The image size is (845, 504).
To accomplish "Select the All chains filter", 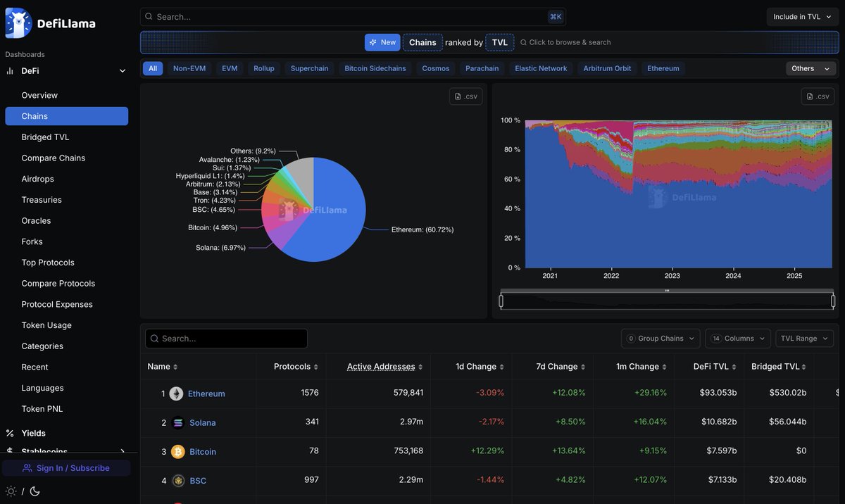I will 153,68.
